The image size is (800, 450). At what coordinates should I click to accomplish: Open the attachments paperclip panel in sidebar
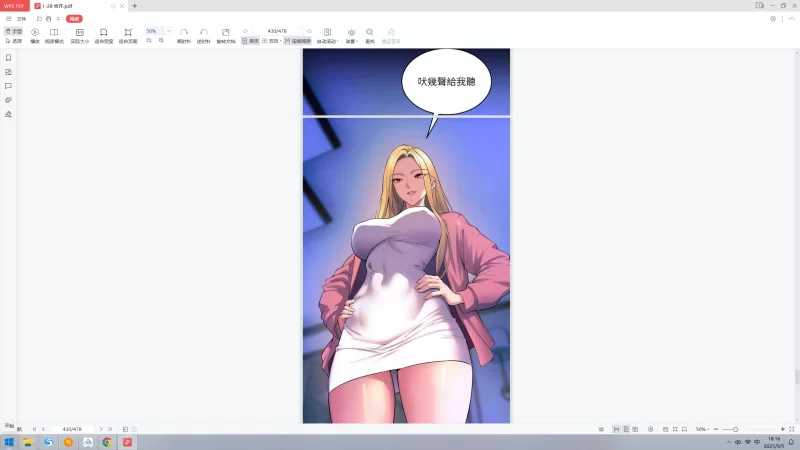[x=8, y=100]
